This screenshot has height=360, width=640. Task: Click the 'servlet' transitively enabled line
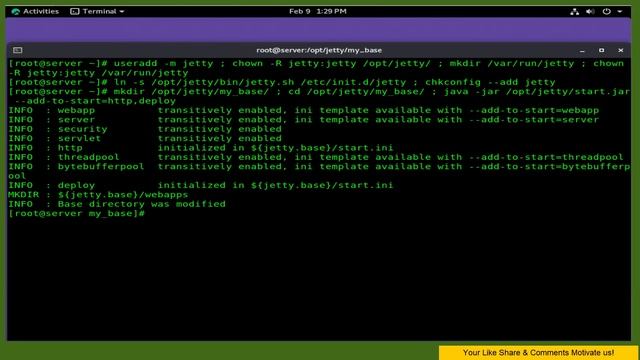click(x=145, y=138)
